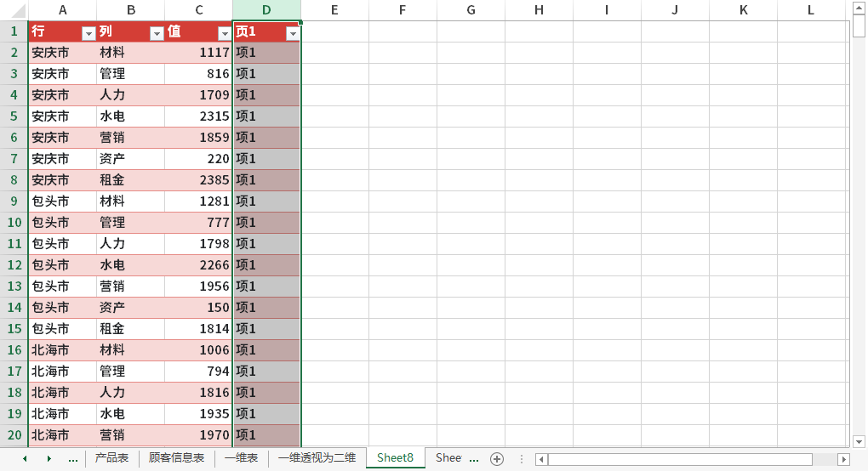The height and width of the screenshot is (471, 868).
Task: Go to previous sheet tab arrow
Action: coord(25,459)
